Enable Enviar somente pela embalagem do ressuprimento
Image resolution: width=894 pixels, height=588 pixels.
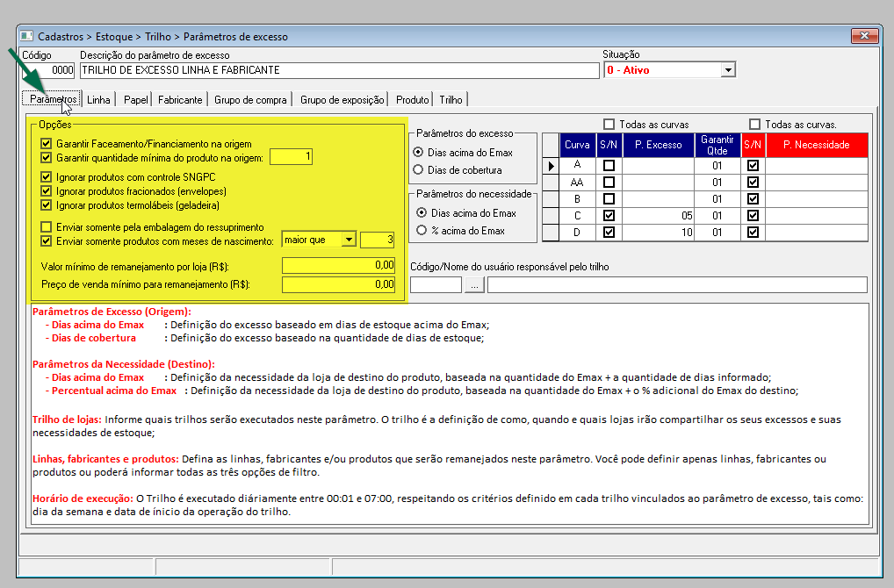click(x=47, y=226)
